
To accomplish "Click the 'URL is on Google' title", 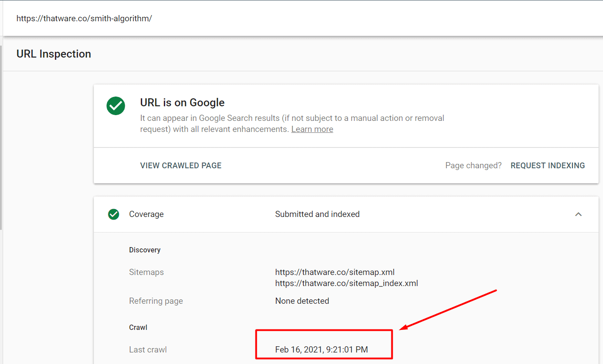I will click(182, 103).
